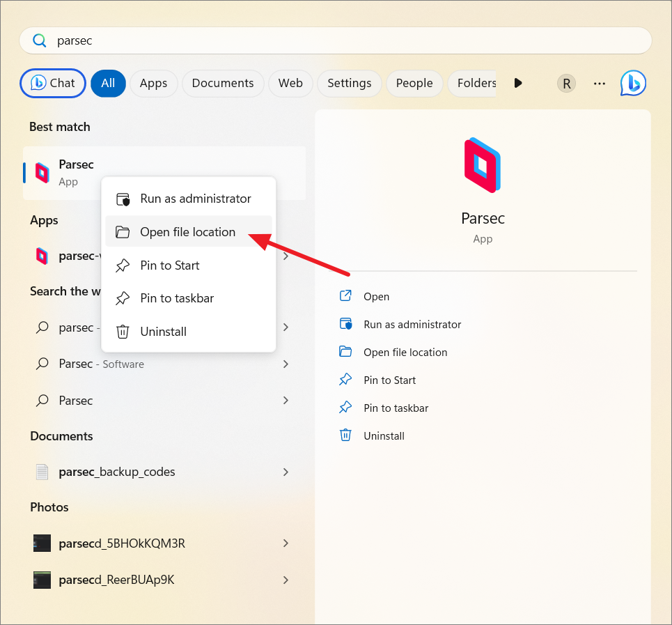Open the parsecd_ReerBUAp9K photo result
The image size is (672, 625).
164,580
